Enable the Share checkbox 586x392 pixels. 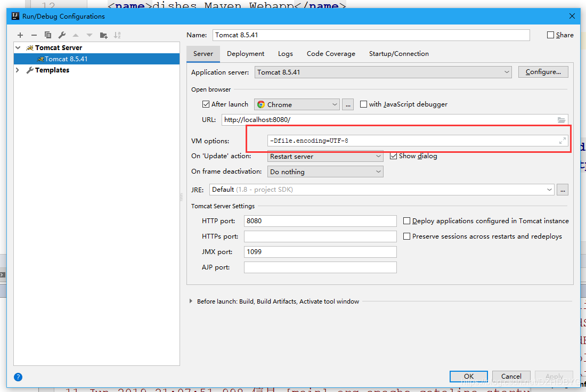[550, 35]
